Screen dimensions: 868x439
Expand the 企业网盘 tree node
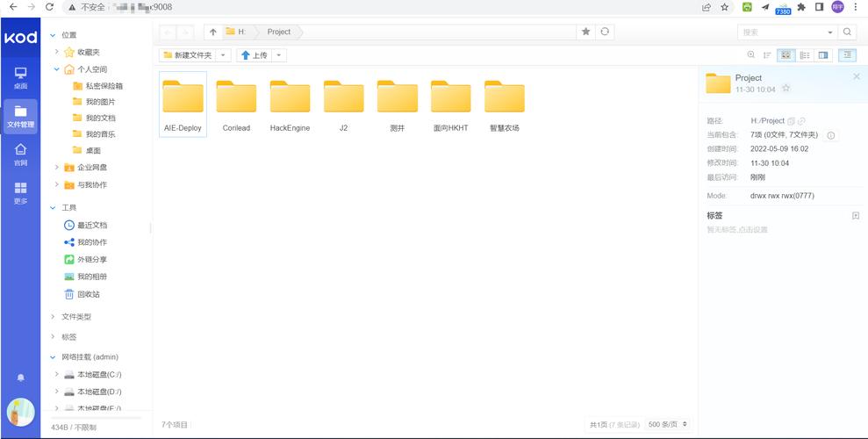56,167
